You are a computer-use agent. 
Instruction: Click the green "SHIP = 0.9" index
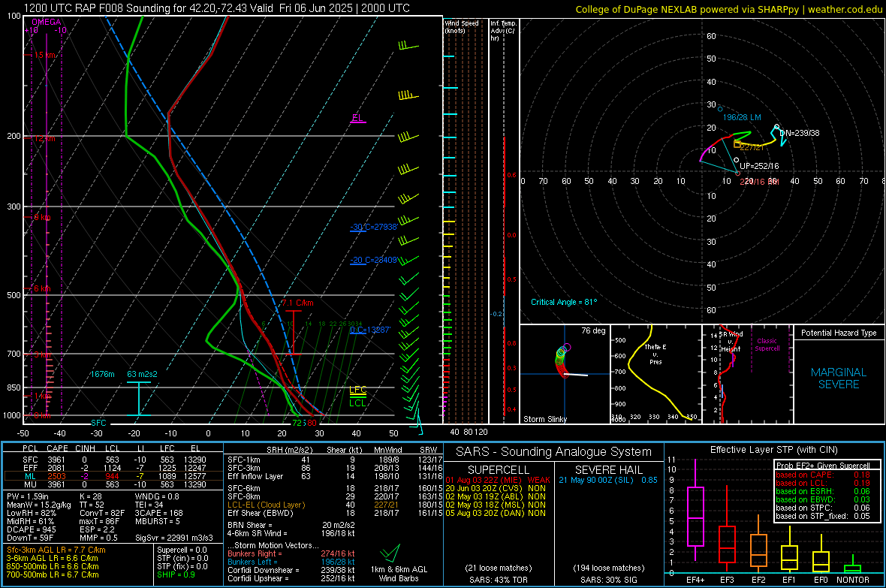[x=176, y=574]
